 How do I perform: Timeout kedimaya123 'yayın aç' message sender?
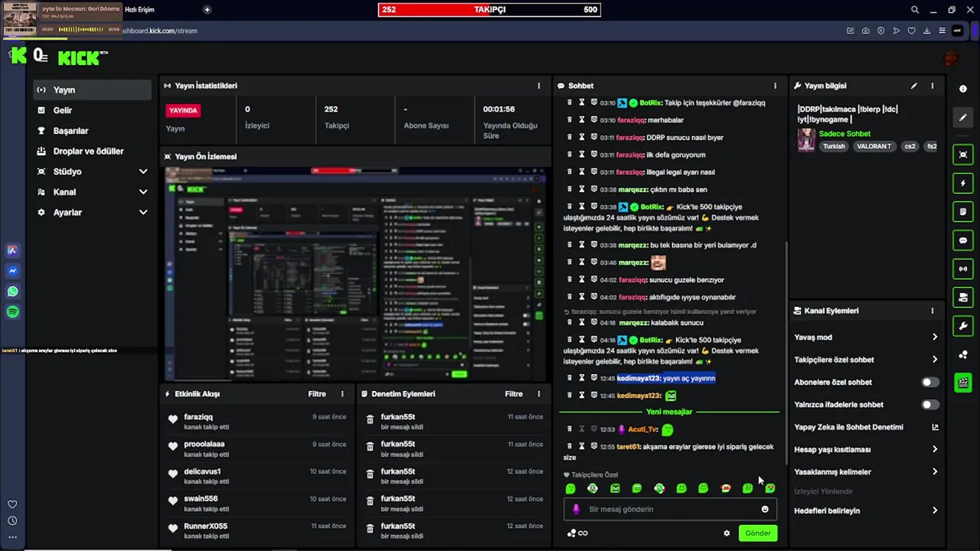pos(581,378)
